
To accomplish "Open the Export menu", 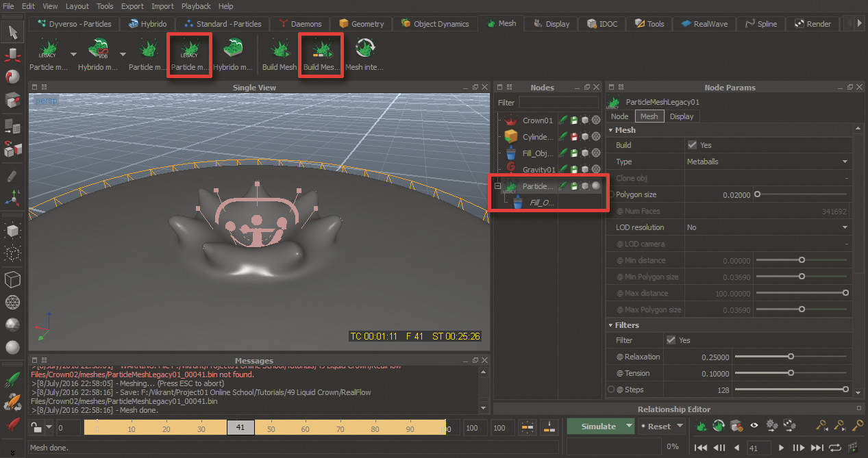I will click(132, 6).
